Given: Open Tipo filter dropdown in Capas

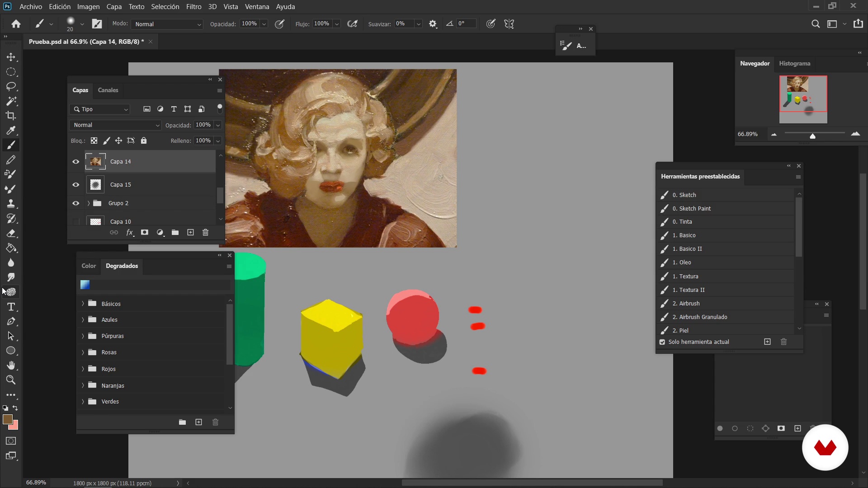Looking at the screenshot, I should coord(100,109).
